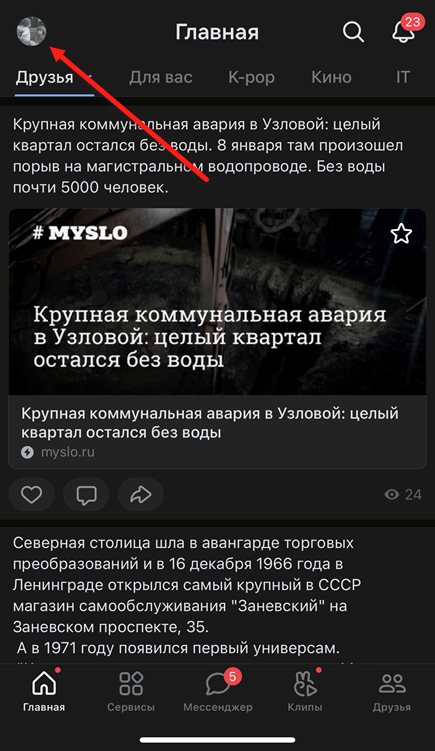Open Сервисы in bottom navigation
The height and width of the screenshot is (751, 435).
tap(131, 691)
